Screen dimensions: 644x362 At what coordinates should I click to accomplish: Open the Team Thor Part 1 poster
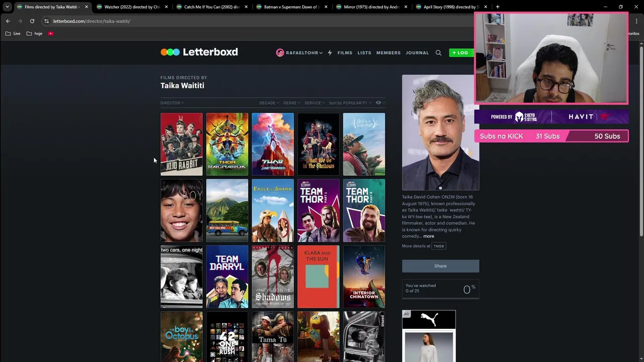(x=318, y=211)
